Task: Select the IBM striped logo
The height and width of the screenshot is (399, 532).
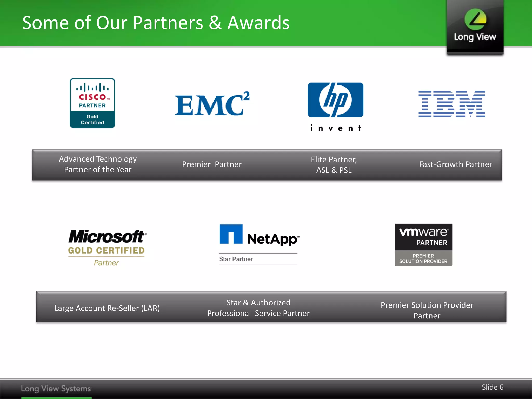Action: [452, 104]
